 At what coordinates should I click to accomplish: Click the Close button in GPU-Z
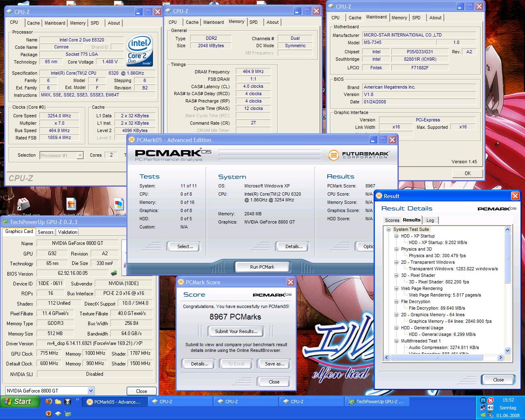142,391
